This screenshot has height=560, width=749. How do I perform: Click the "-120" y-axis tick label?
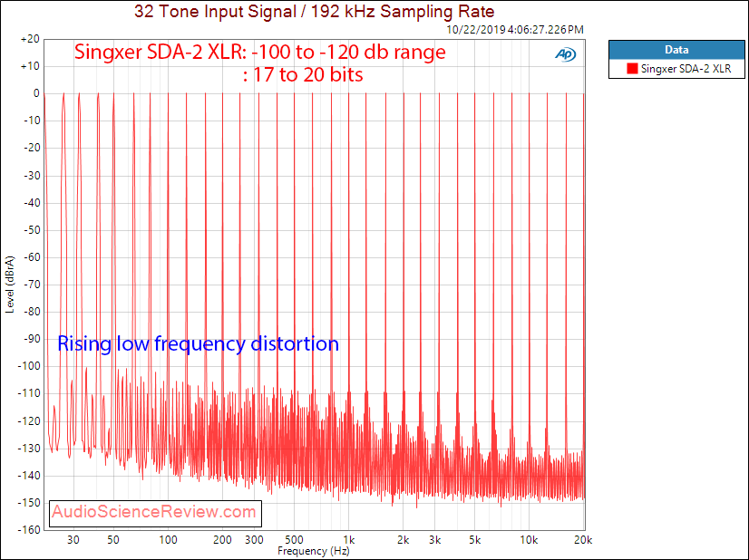29,421
